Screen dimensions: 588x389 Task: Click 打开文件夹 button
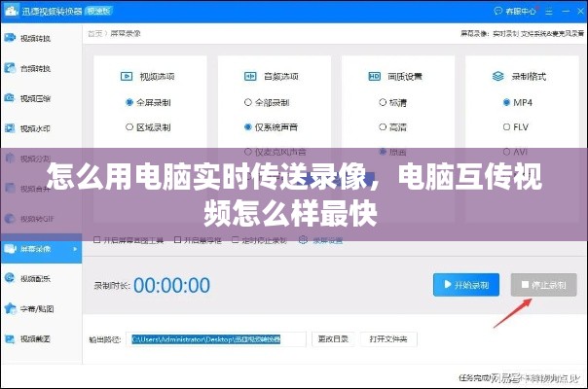388,339
